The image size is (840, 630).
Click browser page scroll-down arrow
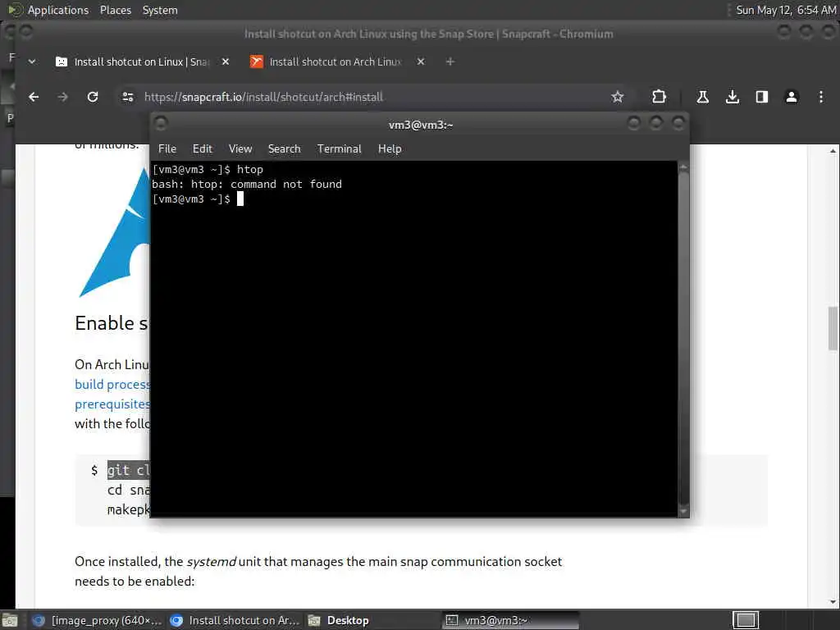pos(833,601)
